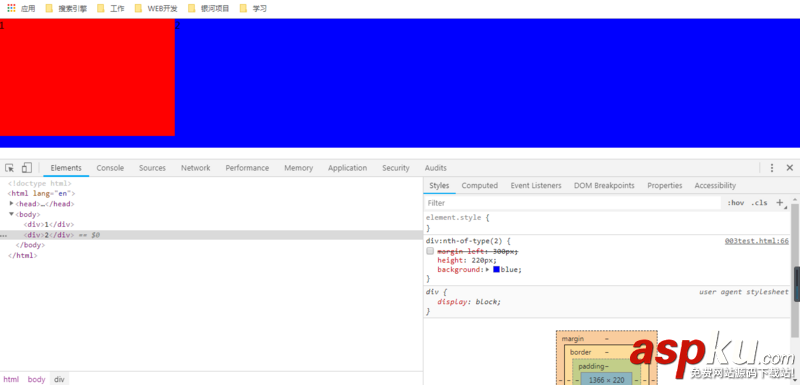This screenshot has height=385, width=800.
Task: Click the 1366 × 220 content box
Action: point(606,380)
